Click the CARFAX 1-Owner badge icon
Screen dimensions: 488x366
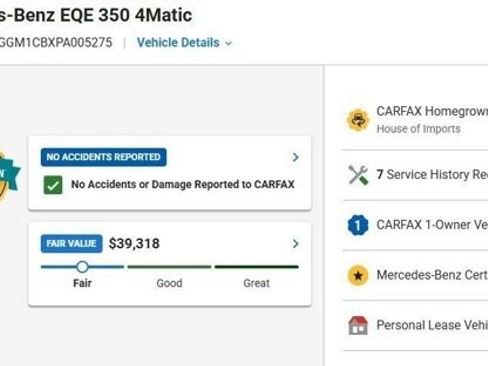358,225
